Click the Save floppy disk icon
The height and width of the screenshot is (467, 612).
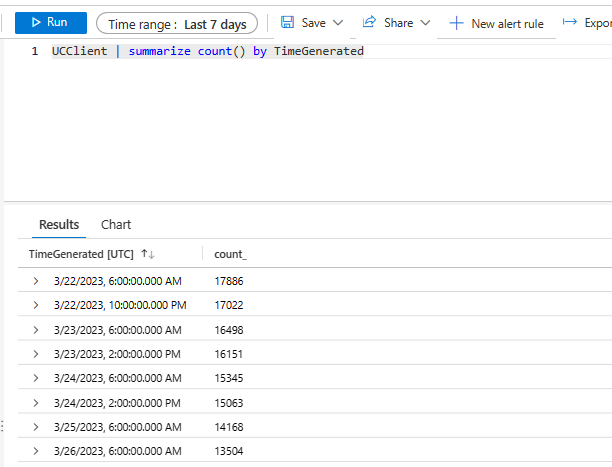[287, 22]
